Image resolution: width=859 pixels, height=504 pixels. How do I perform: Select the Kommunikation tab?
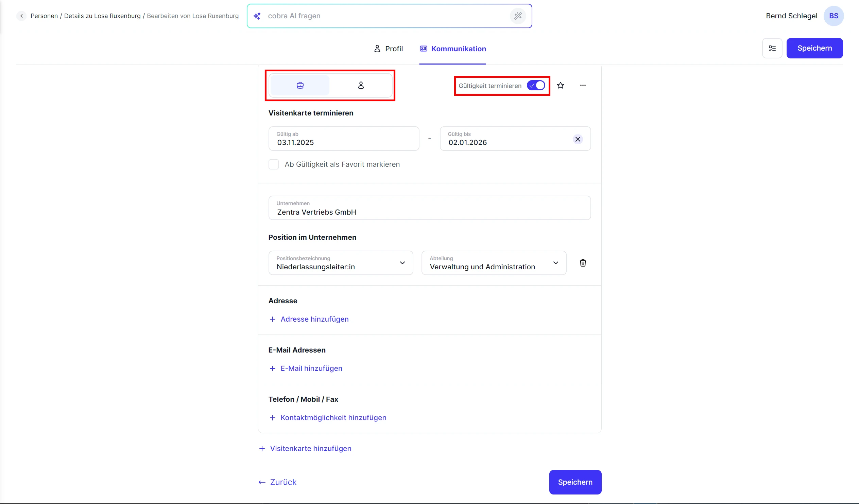pos(452,49)
